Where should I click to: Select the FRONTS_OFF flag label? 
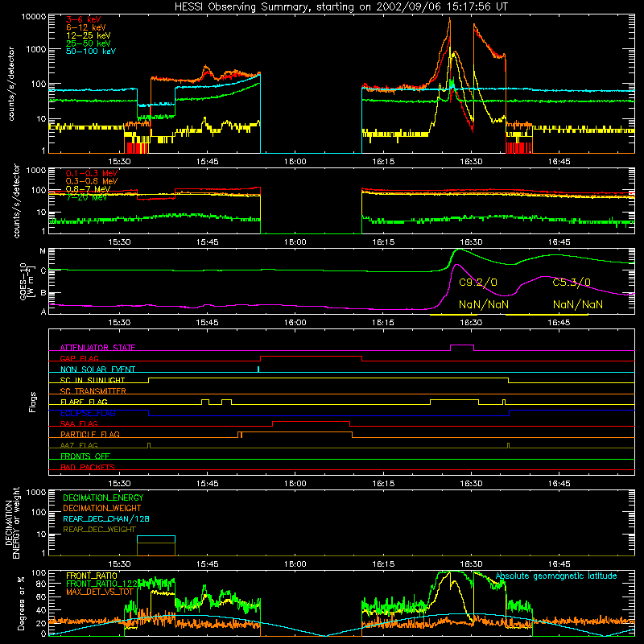[x=85, y=456]
